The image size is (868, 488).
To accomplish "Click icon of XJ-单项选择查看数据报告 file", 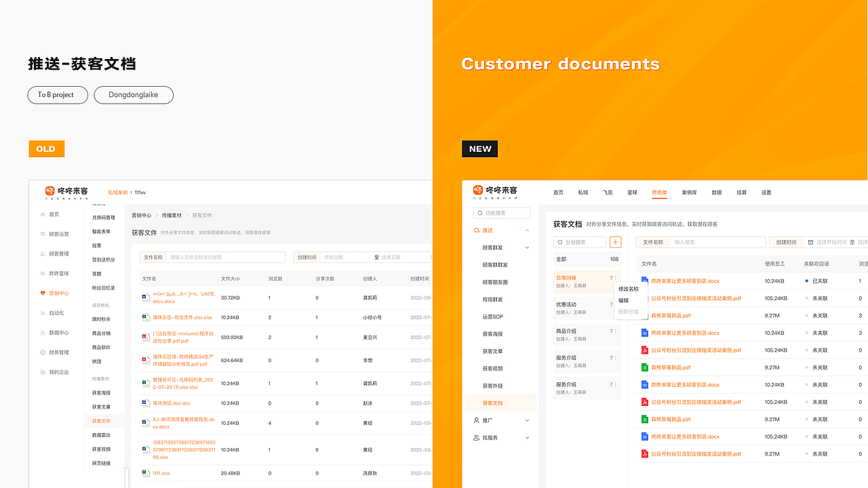I will [145, 422].
